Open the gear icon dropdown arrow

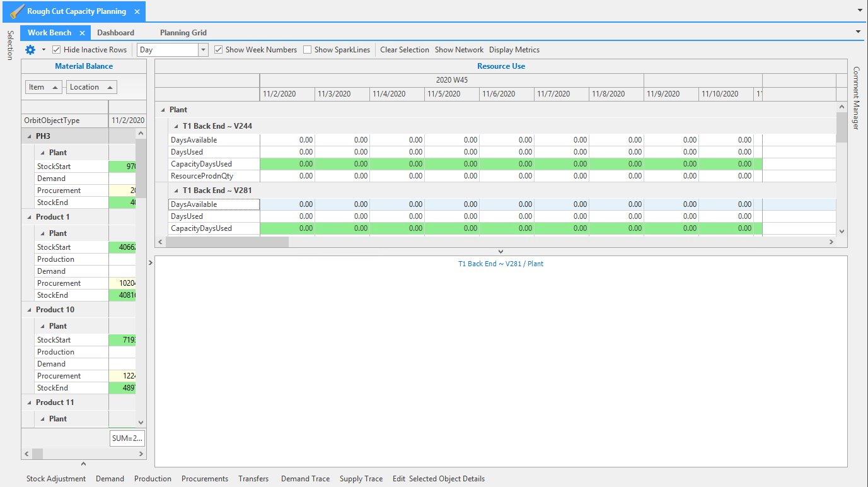[43, 50]
